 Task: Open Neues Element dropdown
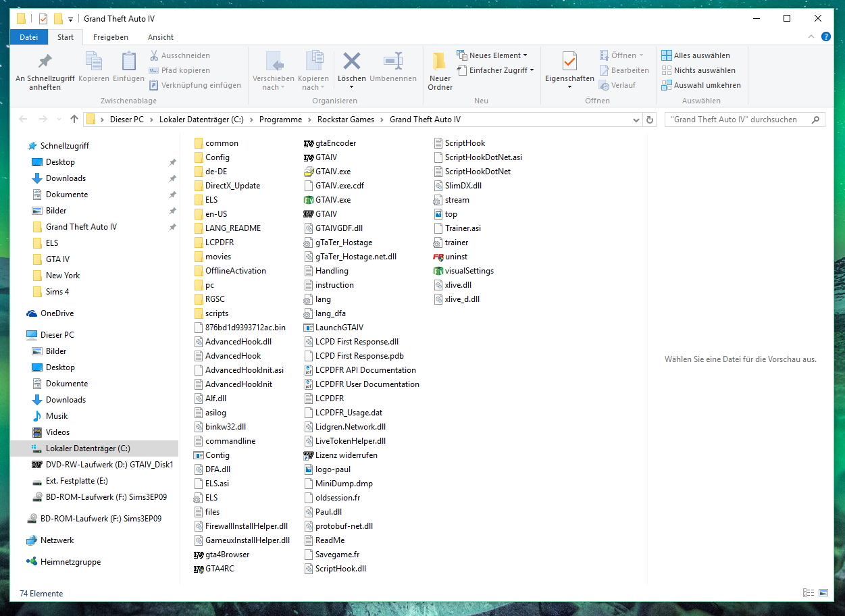tap(492, 55)
